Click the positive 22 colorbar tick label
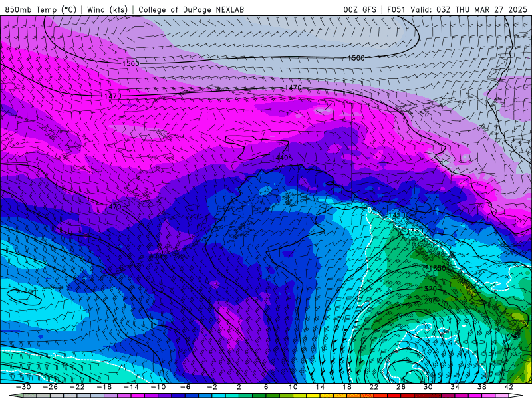The height and width of the screenshot is (399, 532). tap(374, 387)
